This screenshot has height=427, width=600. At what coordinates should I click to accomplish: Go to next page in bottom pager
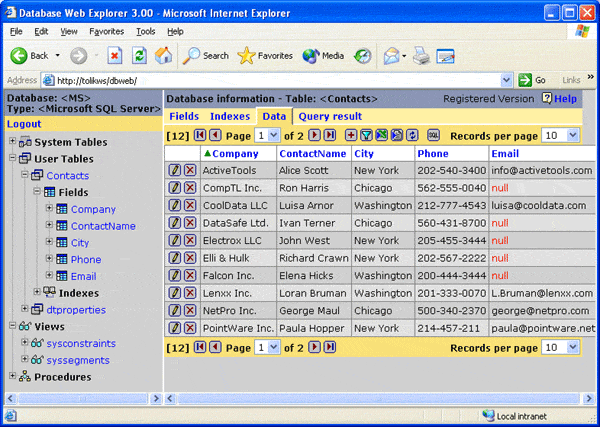coord(314,347)
